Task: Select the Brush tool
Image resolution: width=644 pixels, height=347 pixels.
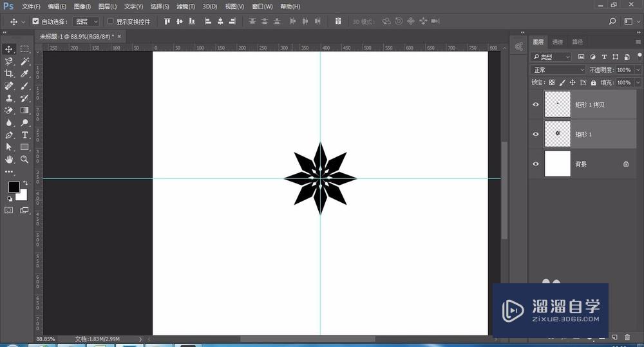Action: (x=24, y=86)
